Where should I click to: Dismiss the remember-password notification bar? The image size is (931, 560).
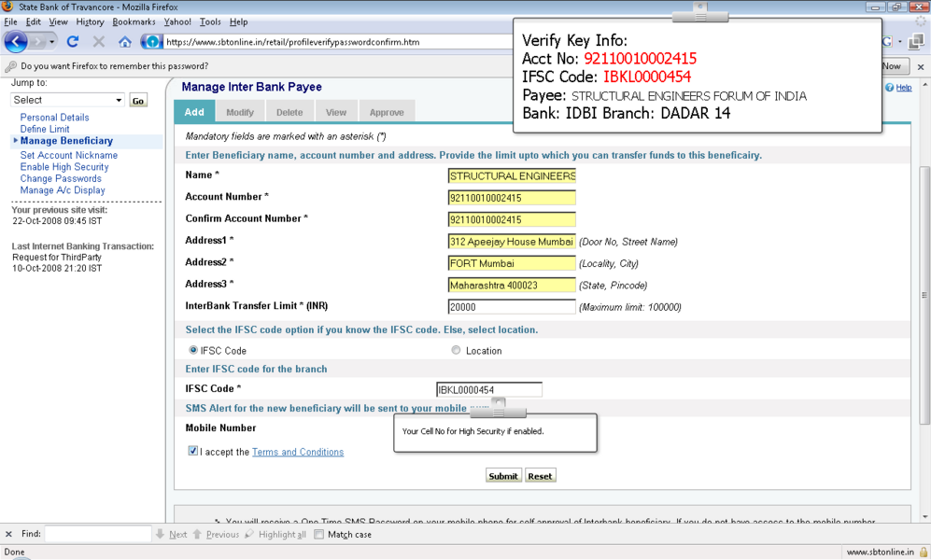coord(921,67)
